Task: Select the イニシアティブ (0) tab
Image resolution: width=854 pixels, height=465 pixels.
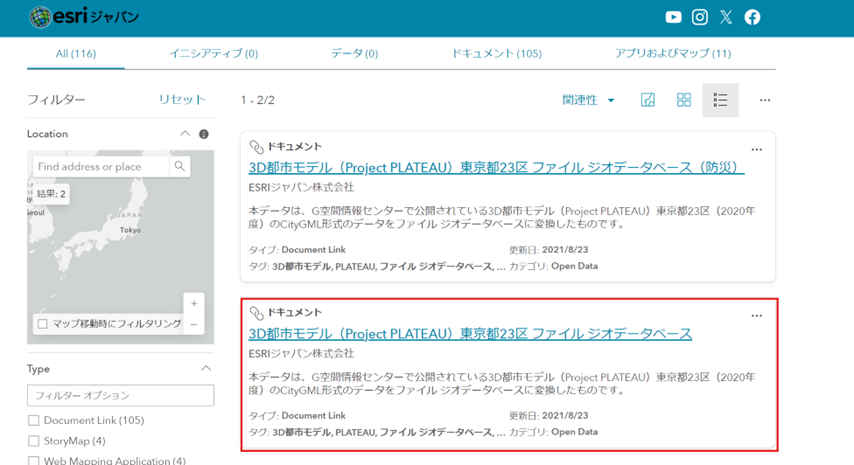Action: point(214,53)
